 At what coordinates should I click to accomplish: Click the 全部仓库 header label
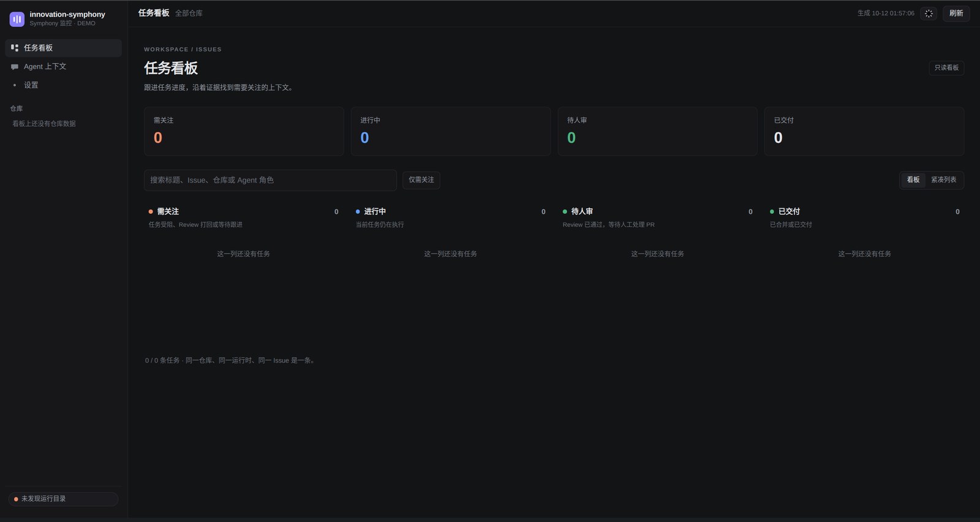(x=189, y=13)
